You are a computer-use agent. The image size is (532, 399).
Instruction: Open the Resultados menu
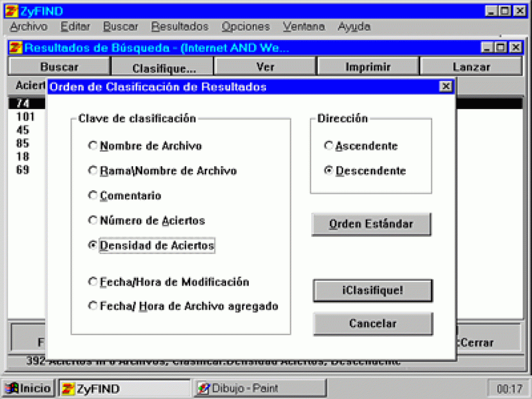[x=180, y=26]
